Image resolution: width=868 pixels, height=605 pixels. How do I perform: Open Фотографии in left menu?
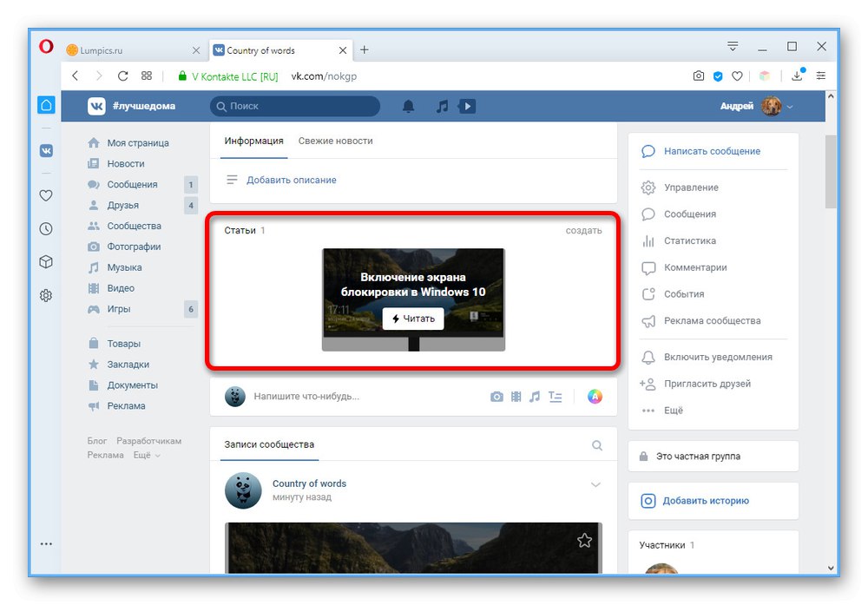[134, 247]
